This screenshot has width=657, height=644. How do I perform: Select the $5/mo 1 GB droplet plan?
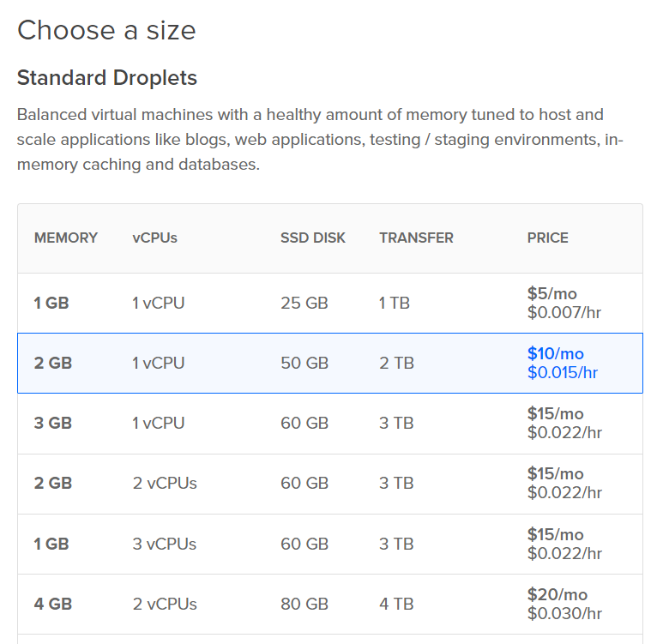[x=329, y=303]
